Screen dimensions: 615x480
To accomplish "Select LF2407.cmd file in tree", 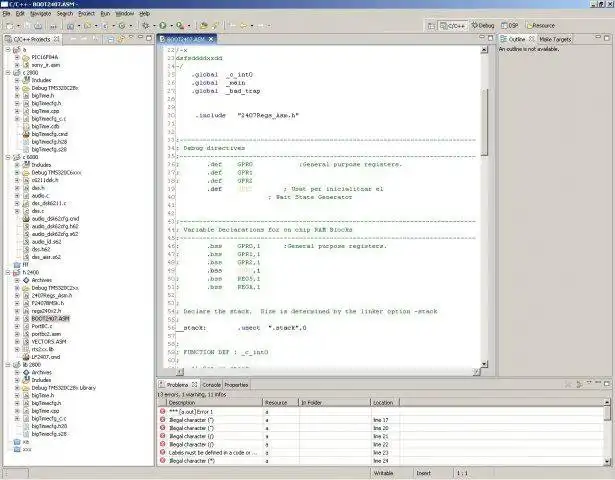I will 45,357.
